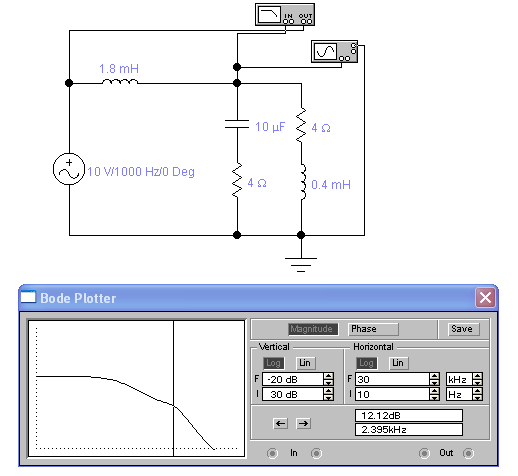Select the 1.8 mH inductor symbol
This screenshot has height=476, width=518.
click(120, 81)
